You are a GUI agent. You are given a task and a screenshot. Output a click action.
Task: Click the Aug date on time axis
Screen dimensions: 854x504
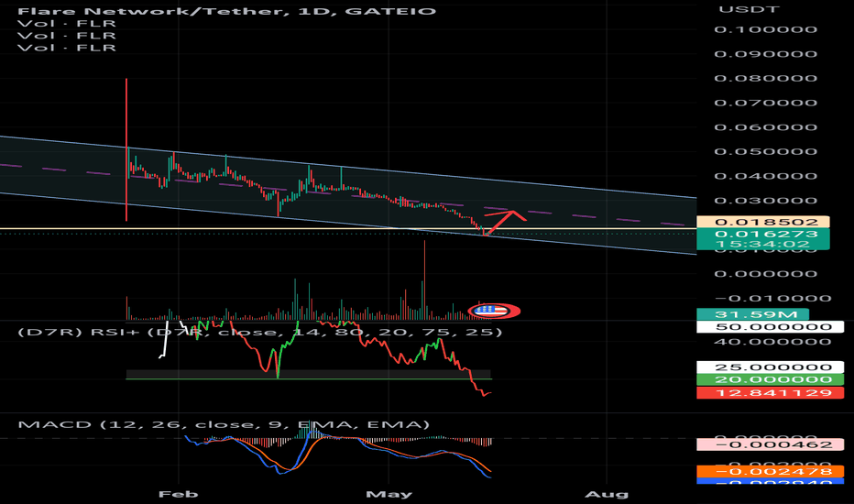tap(607, 494)
